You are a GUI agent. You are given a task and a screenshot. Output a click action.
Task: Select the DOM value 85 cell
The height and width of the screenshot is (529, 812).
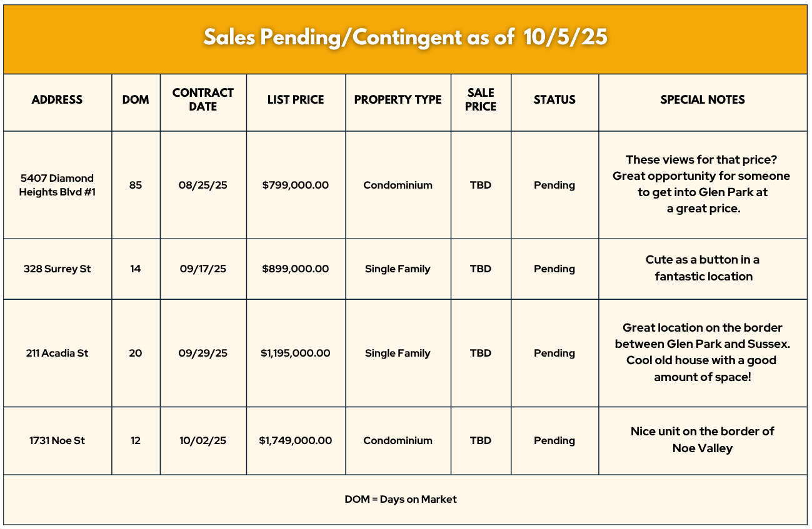(136, 185)
